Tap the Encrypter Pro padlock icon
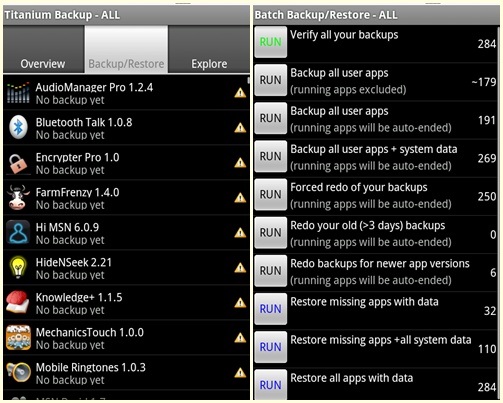The height and width of the screenshot is (403, 503). 18,163
